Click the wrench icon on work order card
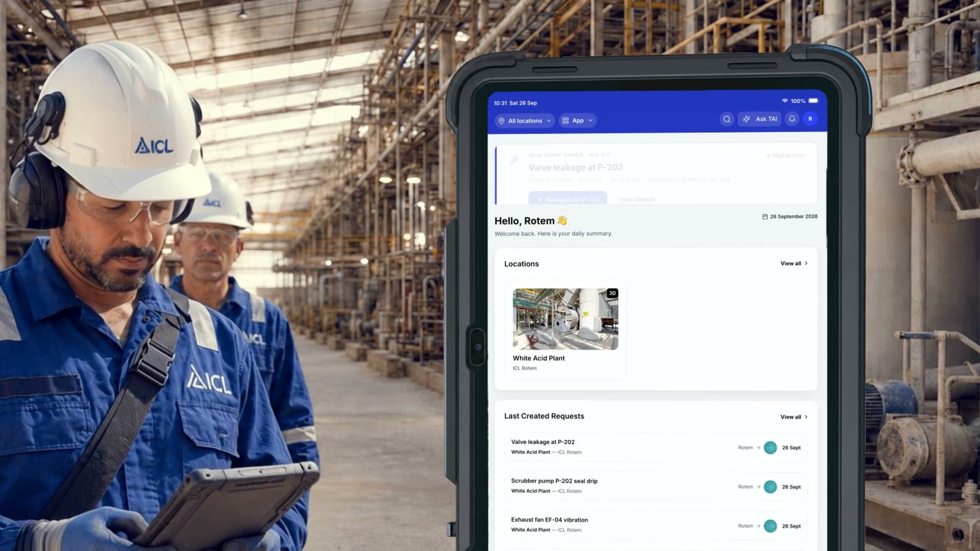This screenshot has height=551, width=980. tap(514, 160)
